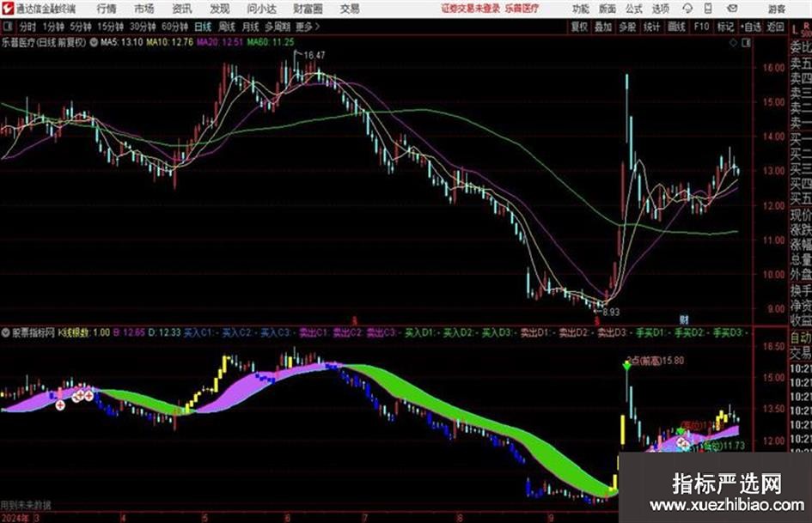Click the K线根数: 1.00 value
This screenshot has width=812, height=523.
pos(84,332)
